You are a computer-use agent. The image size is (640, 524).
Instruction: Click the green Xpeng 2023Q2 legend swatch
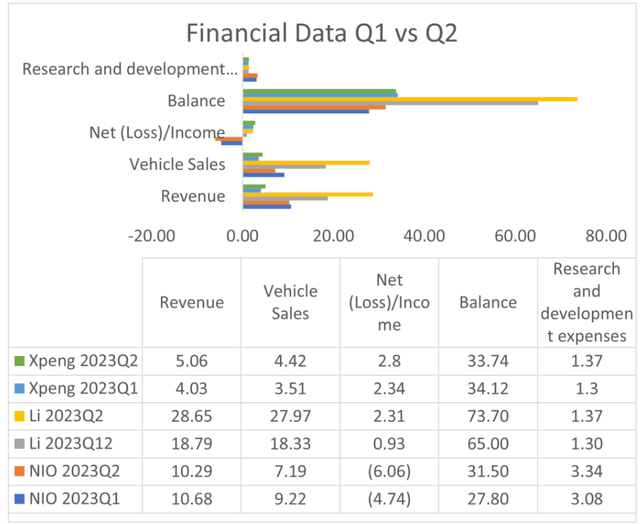pos(19,361)
